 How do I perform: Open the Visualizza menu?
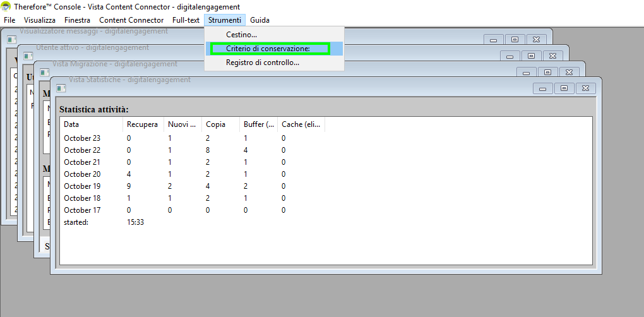coord(39,20)
